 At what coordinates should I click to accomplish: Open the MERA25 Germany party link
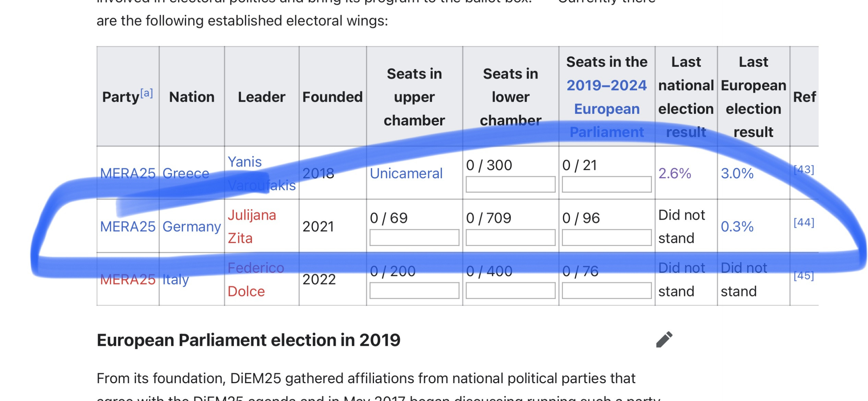(x=128, y=227)
